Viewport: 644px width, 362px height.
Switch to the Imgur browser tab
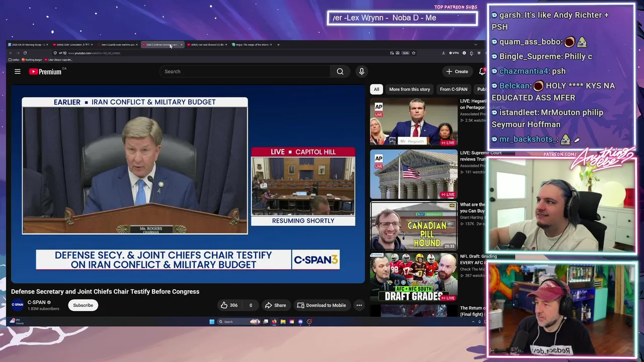(252, 45)
